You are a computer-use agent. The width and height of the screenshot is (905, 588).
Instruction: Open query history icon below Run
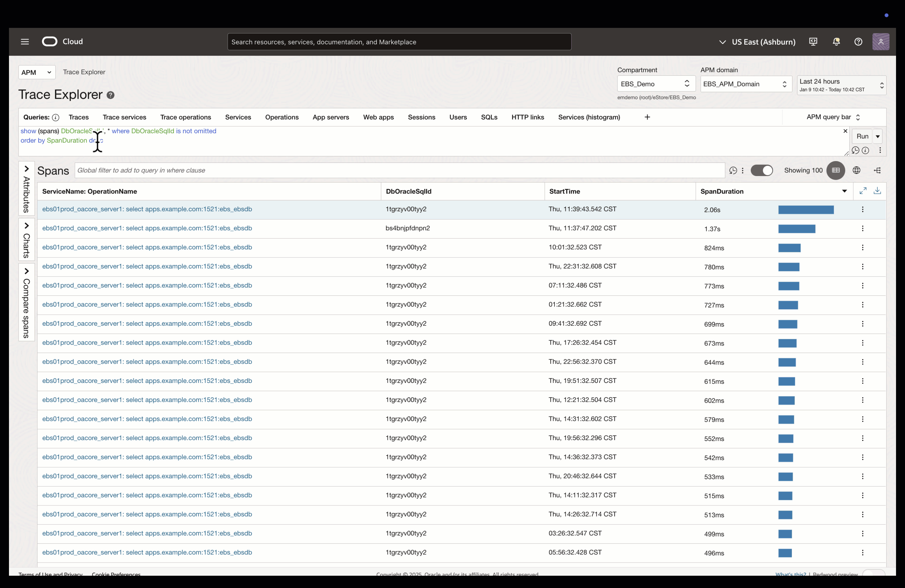(855, 151)
